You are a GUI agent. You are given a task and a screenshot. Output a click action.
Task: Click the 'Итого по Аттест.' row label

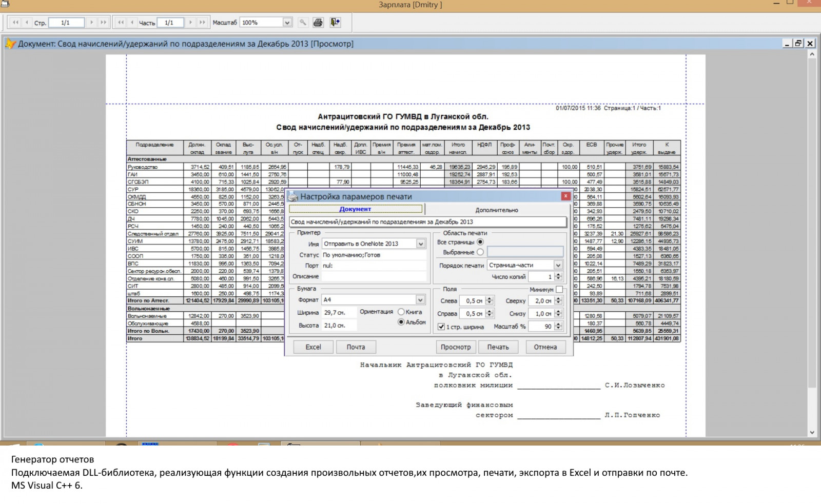(148, 300)
